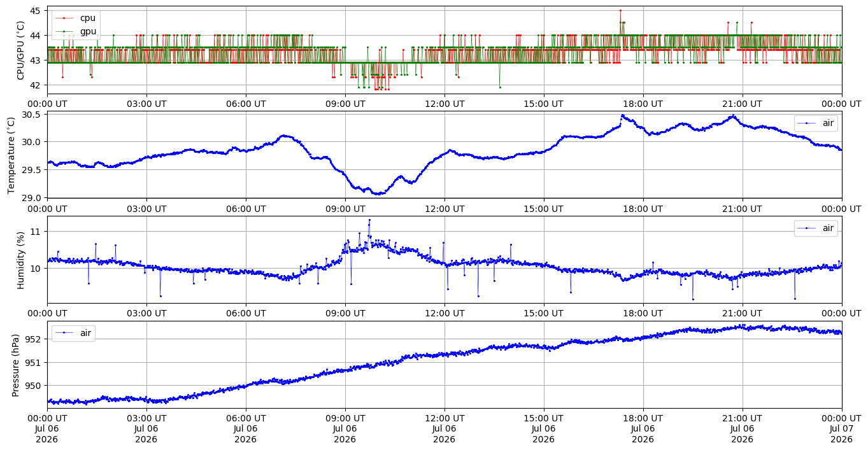This screenshot has height=450, width=868.
Task: Click the 12:00 UT Jul 06 bottom tick label
Action: click(x=445, y=429)
